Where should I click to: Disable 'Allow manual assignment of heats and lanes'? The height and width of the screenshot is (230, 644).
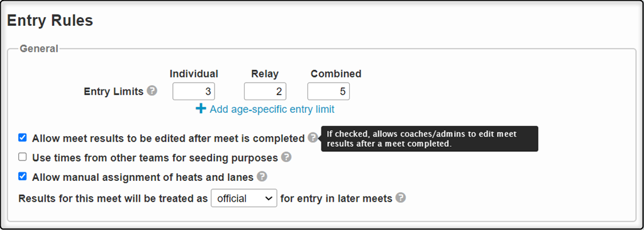(x=23, y=177)
